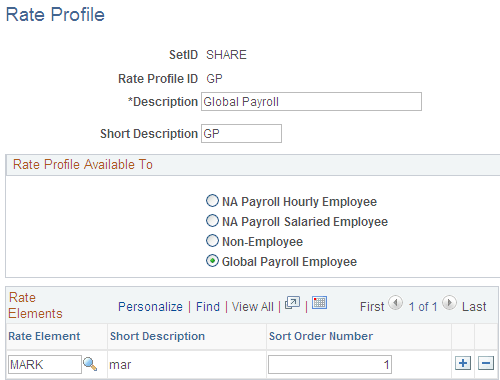
Task: Click Rate Elements grid title
Action: click(35, 305)
